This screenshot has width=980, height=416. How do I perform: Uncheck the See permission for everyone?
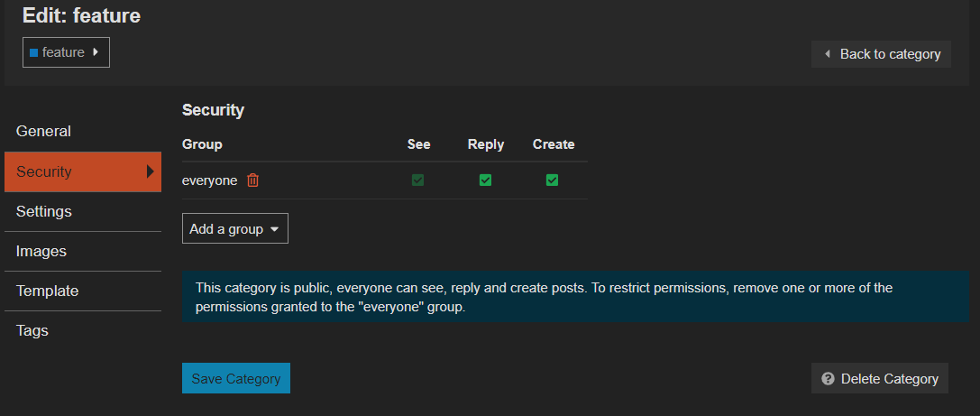pos(418,180)
